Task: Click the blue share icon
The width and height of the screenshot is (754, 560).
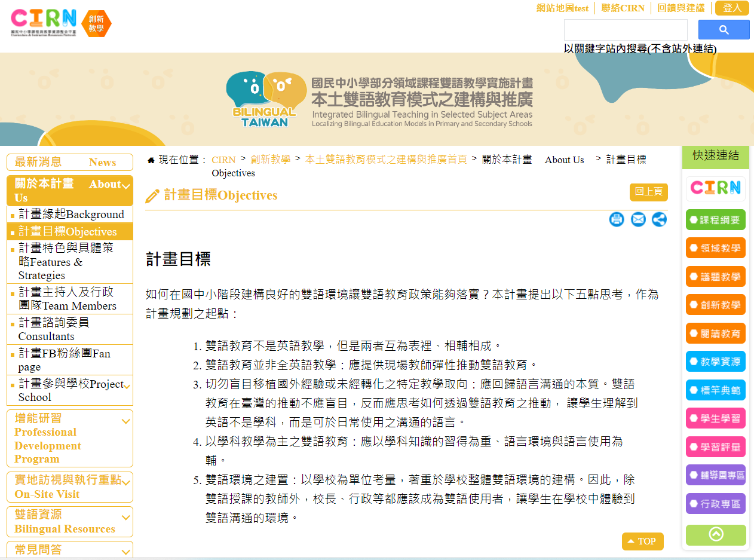Action: click(x=658, y=219)
